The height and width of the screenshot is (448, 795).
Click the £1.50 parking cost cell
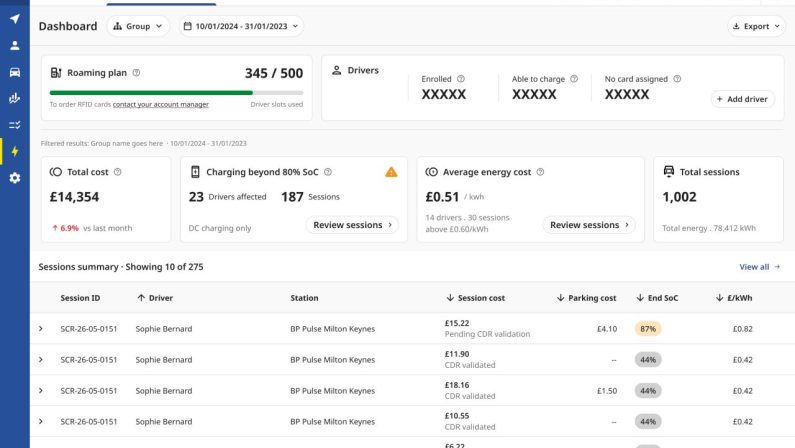pyautogui.click(x=607, y=390)
